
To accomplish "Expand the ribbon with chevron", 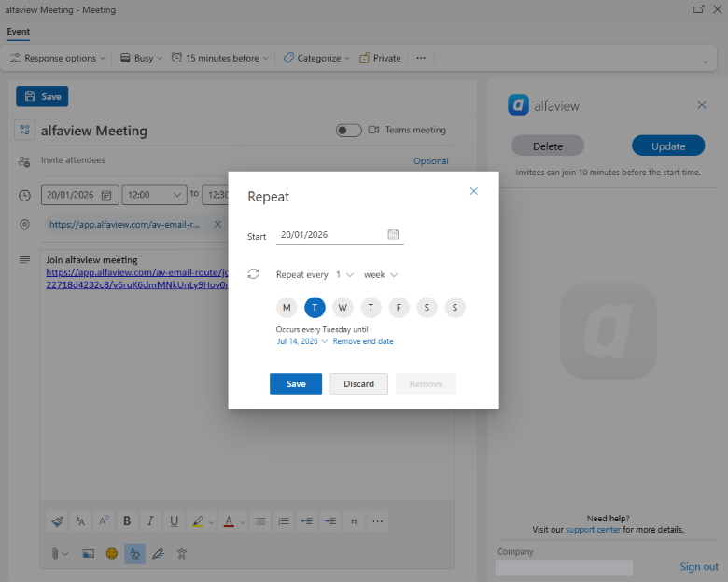I will [x=706, y=62].
